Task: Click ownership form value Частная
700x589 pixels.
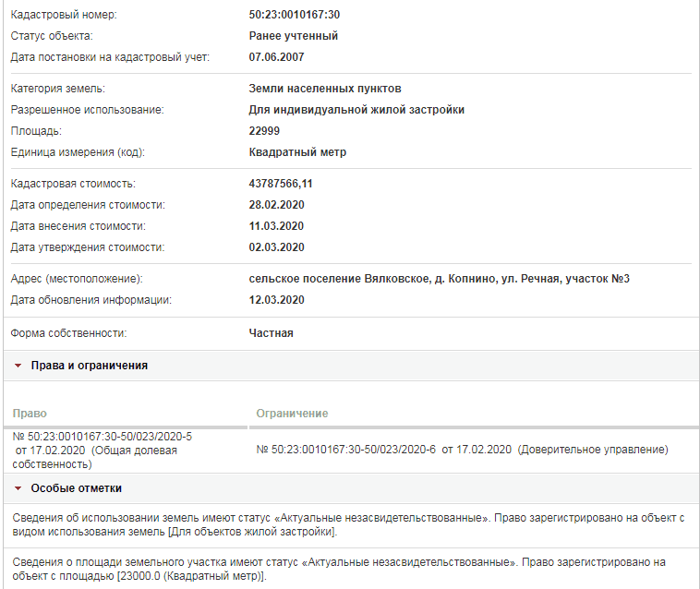Action: [x=271, y=333]
